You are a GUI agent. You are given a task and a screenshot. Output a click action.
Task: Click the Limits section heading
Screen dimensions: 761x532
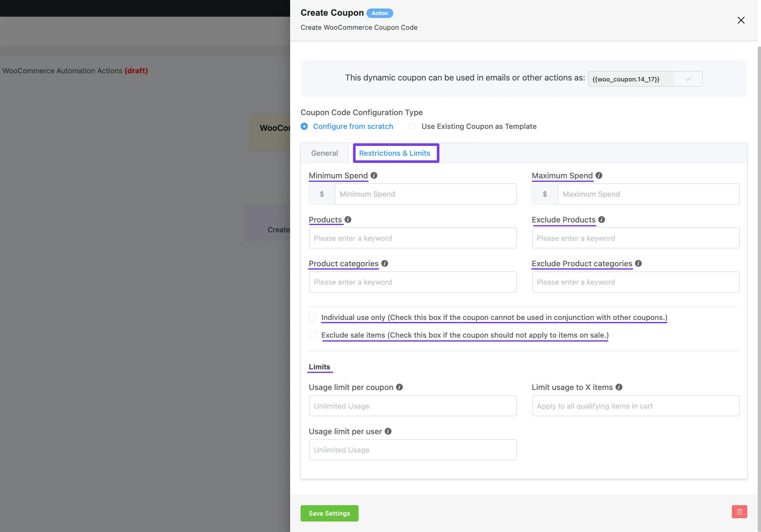tap(320, 367)
